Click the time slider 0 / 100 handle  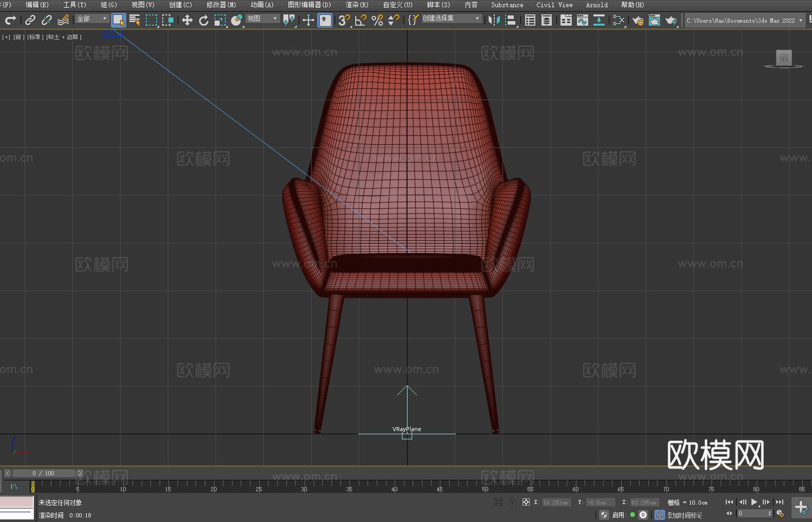[43, 473]
